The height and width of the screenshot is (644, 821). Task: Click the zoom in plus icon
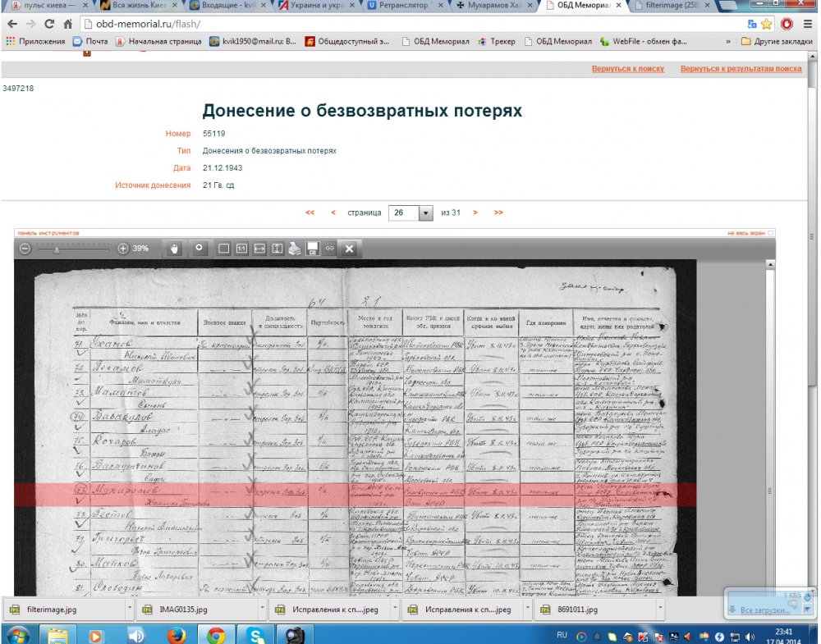(x=123, y=249)
